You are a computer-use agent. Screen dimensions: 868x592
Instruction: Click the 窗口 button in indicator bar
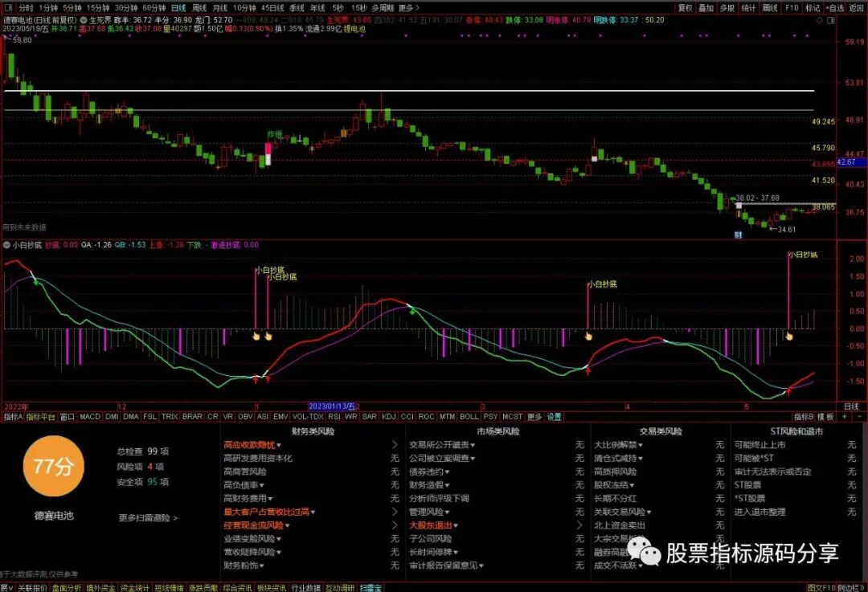[x=67, y=417]
